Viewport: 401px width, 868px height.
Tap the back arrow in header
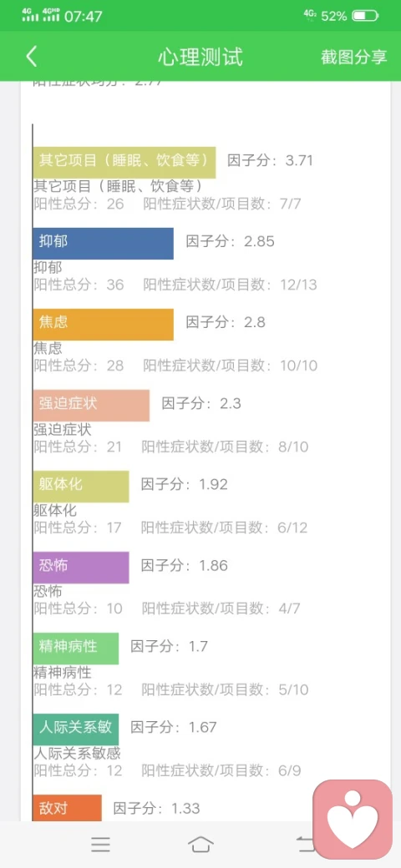coord(32,57)
